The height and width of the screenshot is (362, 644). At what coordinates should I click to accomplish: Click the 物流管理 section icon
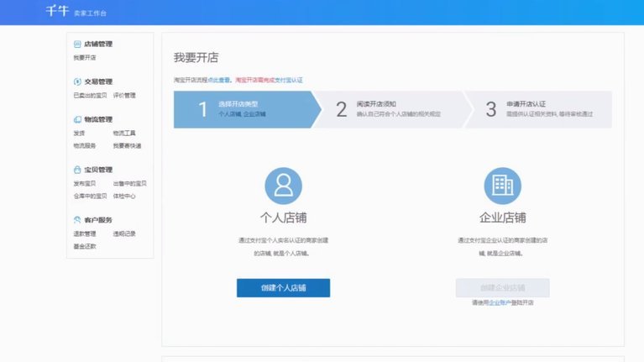(x=77, y=119)
